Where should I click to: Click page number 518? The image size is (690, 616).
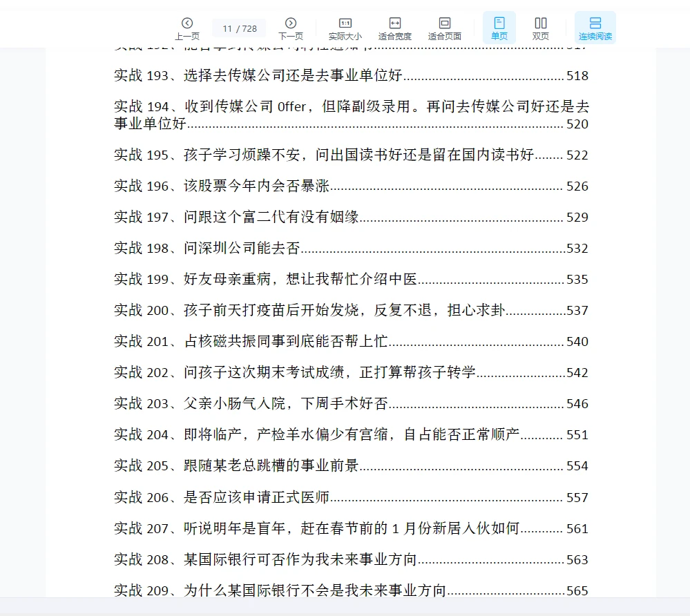click(x=577, y=76)
